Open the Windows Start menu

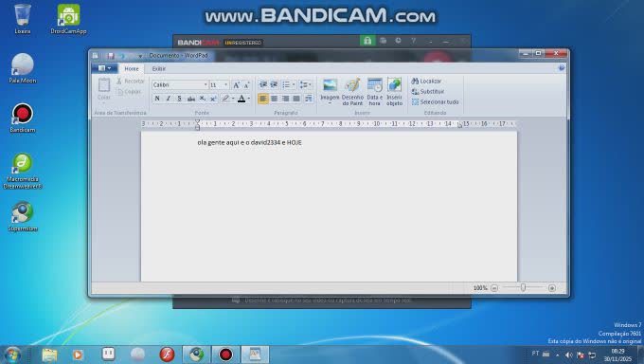pyautogui.click(x=12, y=355)
